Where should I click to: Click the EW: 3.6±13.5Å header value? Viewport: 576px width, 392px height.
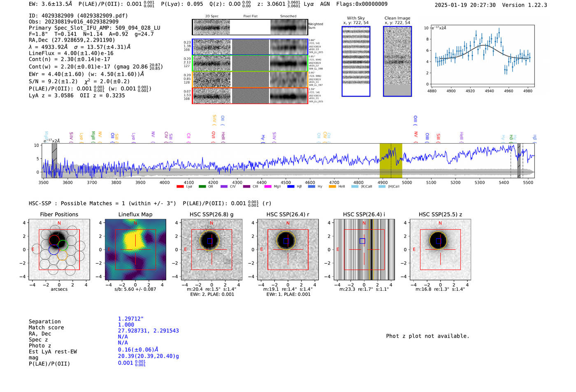tap(50, 4)
